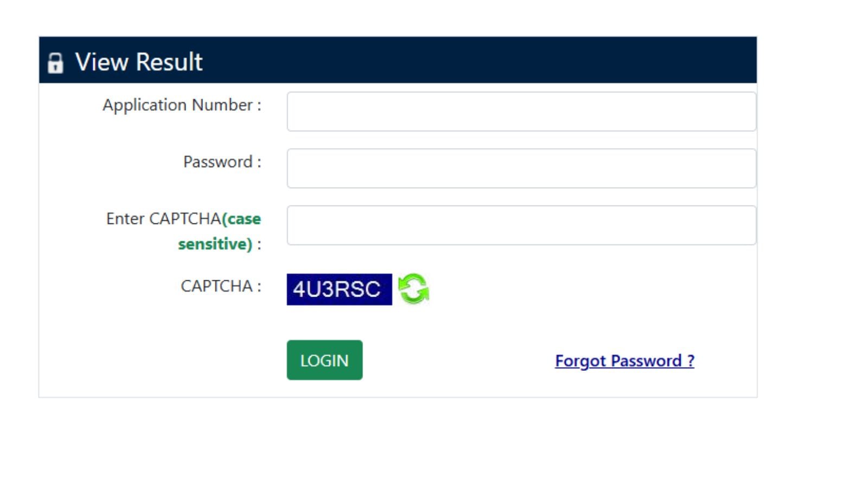Click the Application Number label
Screen dimensions: 868x488
point(181,105)
